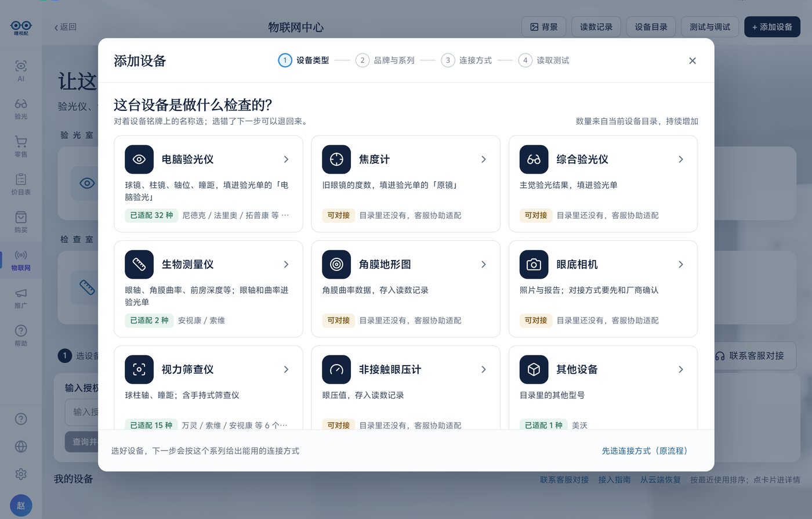Click the 电脑验光仪 eye icon
This screenshot has height=519, width=812.
click(x=139, y=159)
